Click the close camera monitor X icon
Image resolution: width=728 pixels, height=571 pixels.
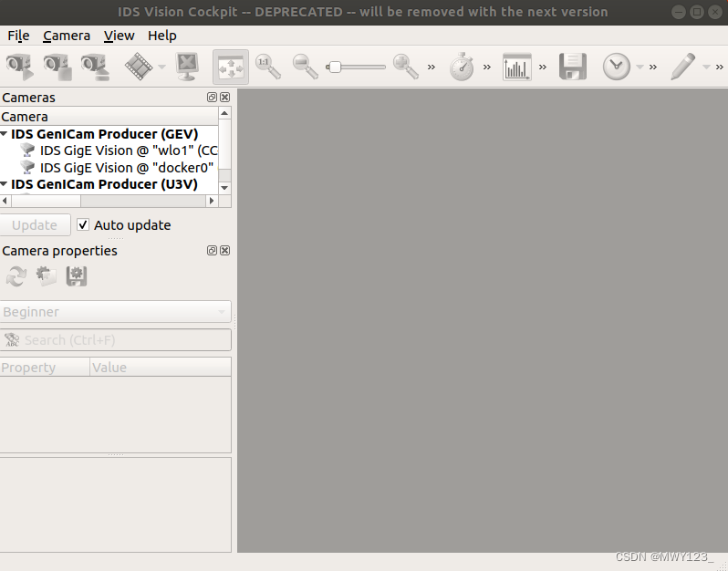point(188,67)
